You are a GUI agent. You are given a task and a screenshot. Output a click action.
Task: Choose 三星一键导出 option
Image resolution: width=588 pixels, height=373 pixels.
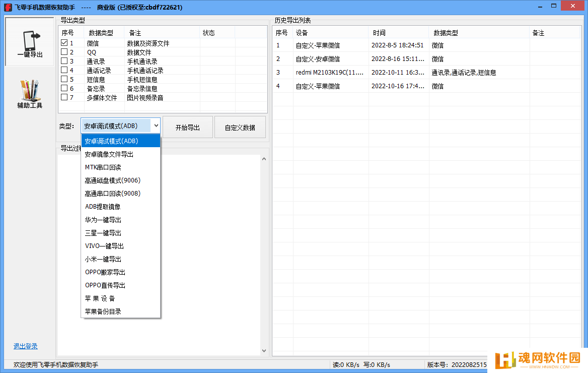(x=121, y=233)
